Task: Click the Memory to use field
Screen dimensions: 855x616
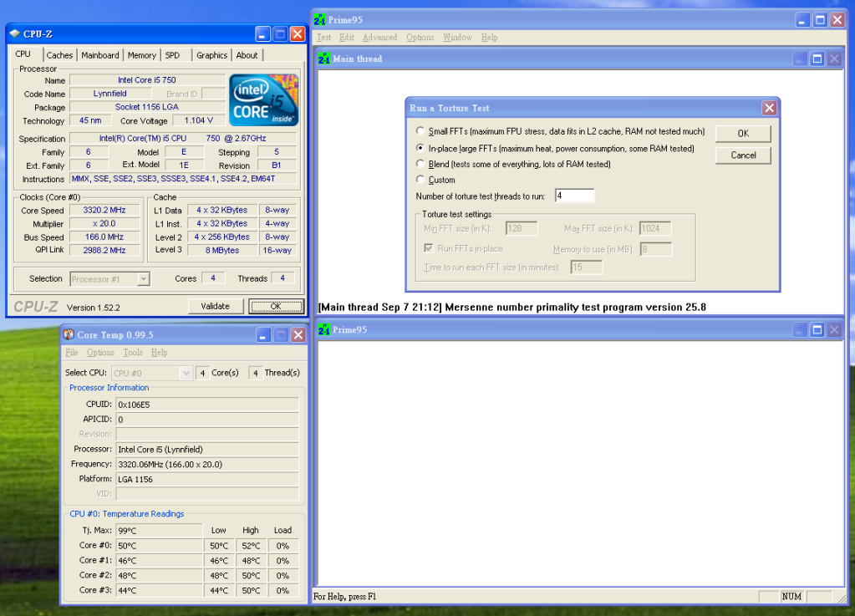Action: [x=656, y=249]
